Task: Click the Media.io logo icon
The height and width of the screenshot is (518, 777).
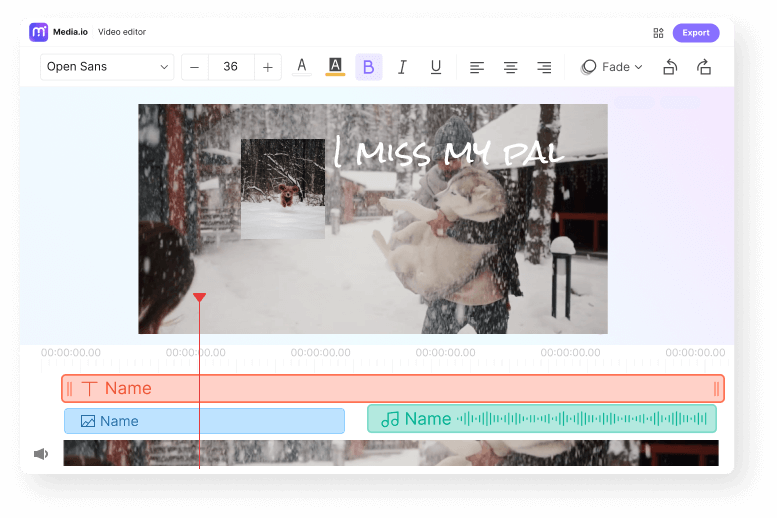Action: click(39, 32)
